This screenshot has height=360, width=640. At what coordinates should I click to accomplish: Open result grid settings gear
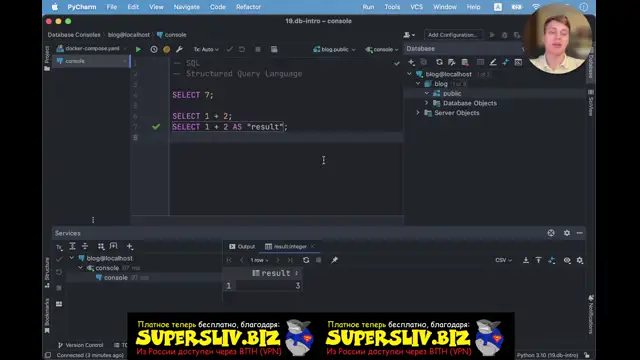[580, 260]
